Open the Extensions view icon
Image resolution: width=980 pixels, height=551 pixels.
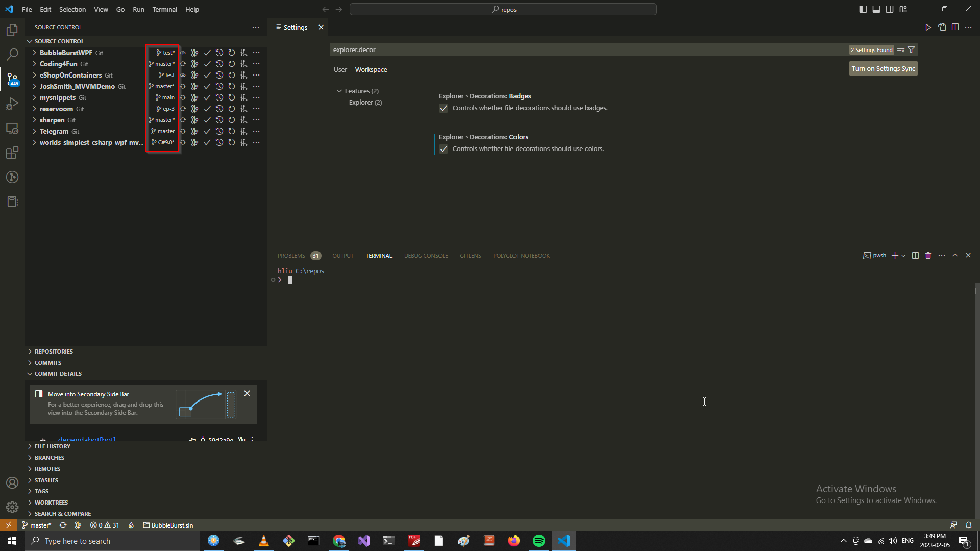click(x=12, y=153)
